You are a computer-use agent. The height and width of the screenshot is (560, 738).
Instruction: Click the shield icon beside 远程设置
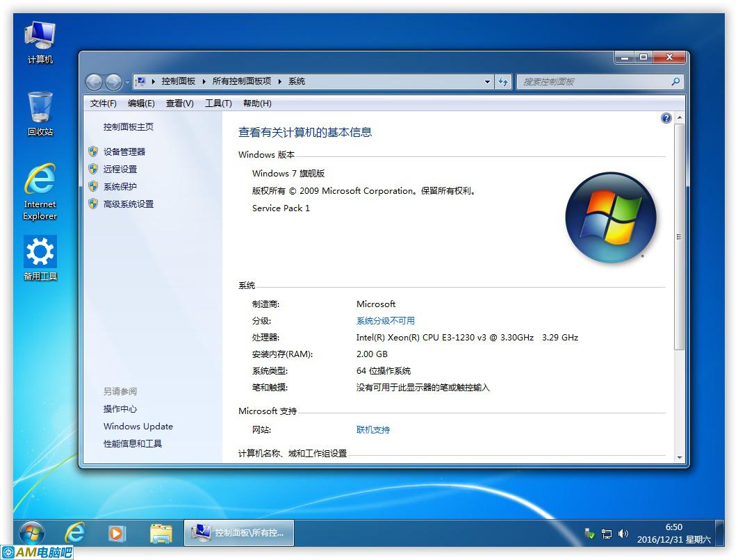coord(93,169)
